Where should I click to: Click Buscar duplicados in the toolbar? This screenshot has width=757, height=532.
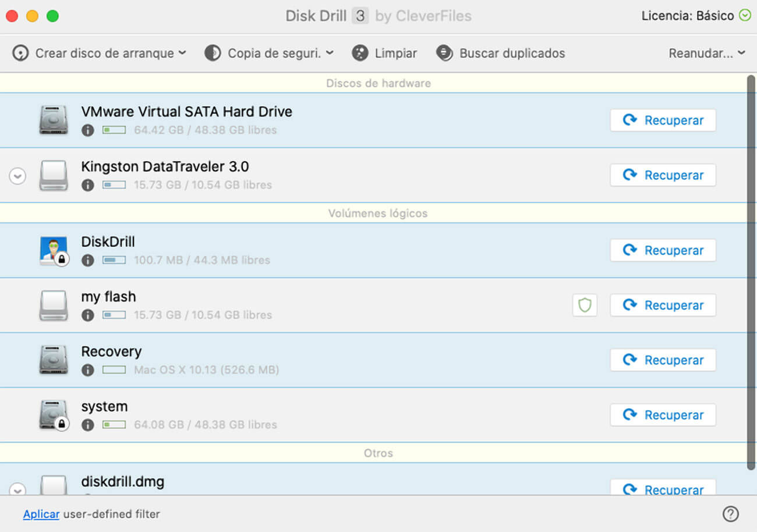[500, 53]
